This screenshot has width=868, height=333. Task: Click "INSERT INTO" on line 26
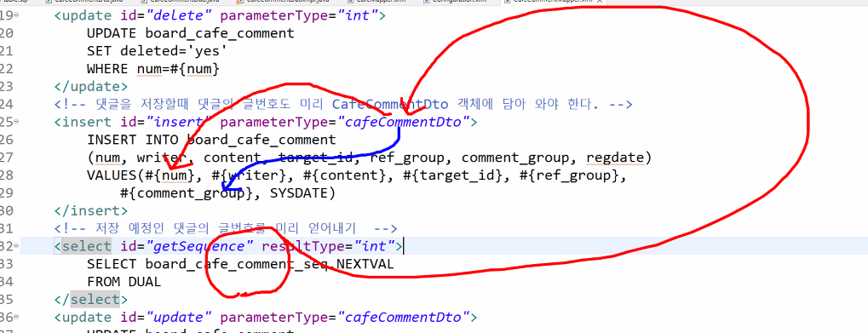coord(132,140)
